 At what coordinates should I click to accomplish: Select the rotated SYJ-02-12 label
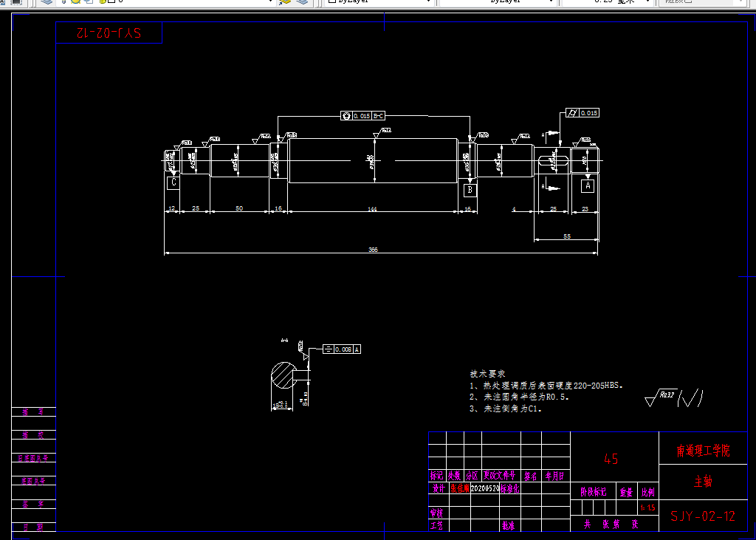109,33
